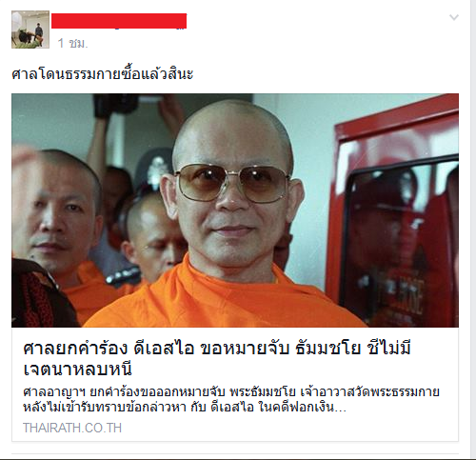Viewport: 476px width, 460px height.
Task: Open the post options chevron menu
Action: (454, 17)
